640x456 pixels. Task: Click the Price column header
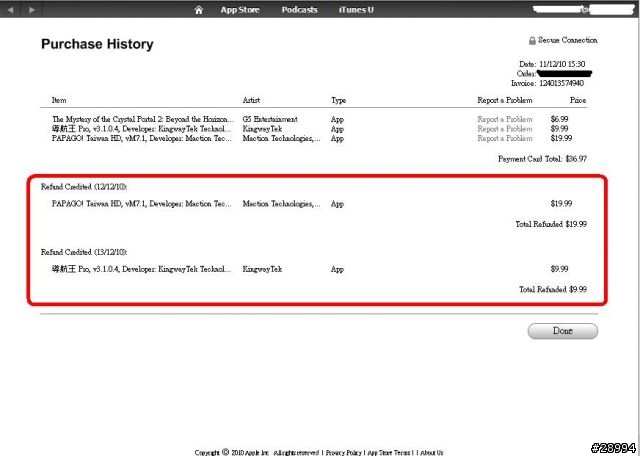(578, 100)
